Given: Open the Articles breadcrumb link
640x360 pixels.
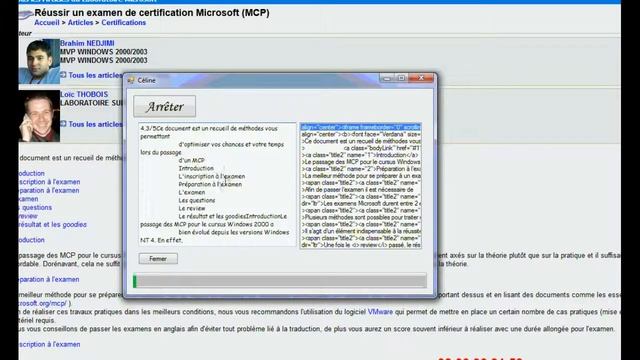Looking at the screenshot, I should 80,23.
